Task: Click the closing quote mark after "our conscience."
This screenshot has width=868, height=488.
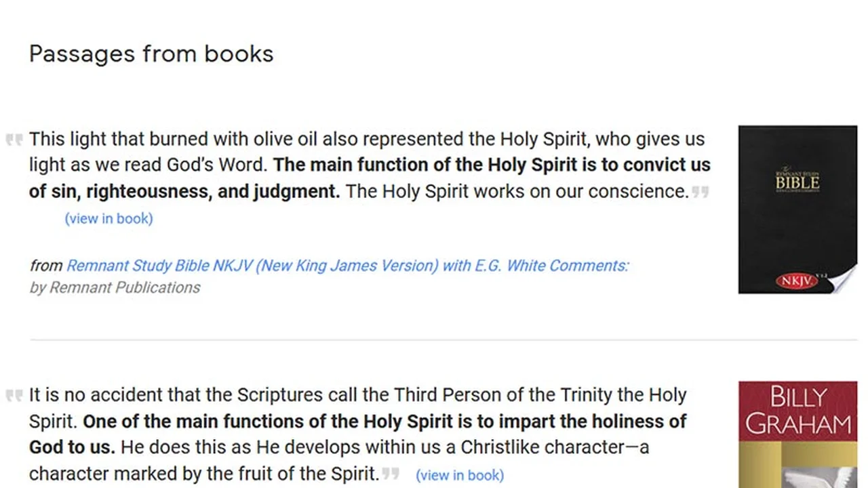Action: point(701,192)
